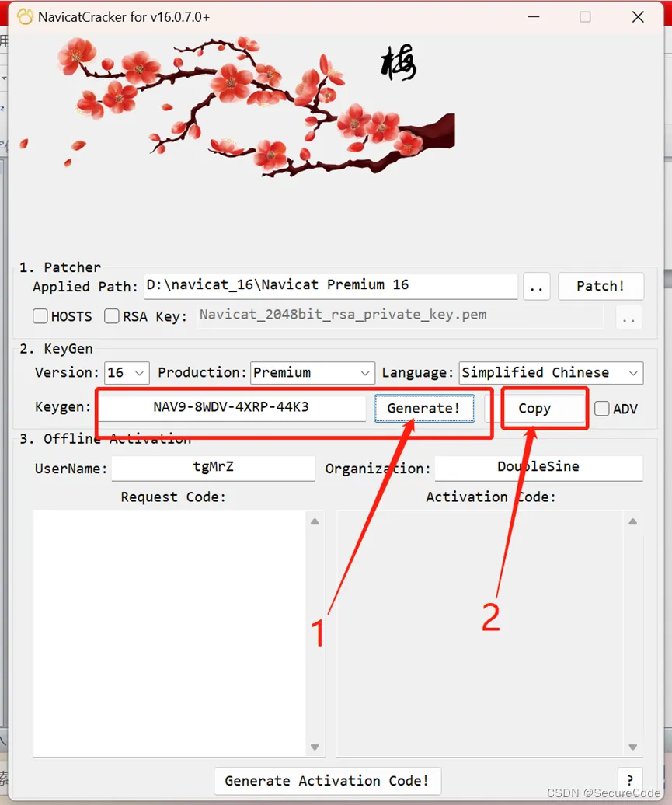Click Activation Code scrollbar down arrow
This screenshot has height=805, width=672.
[x=633, y=747]
